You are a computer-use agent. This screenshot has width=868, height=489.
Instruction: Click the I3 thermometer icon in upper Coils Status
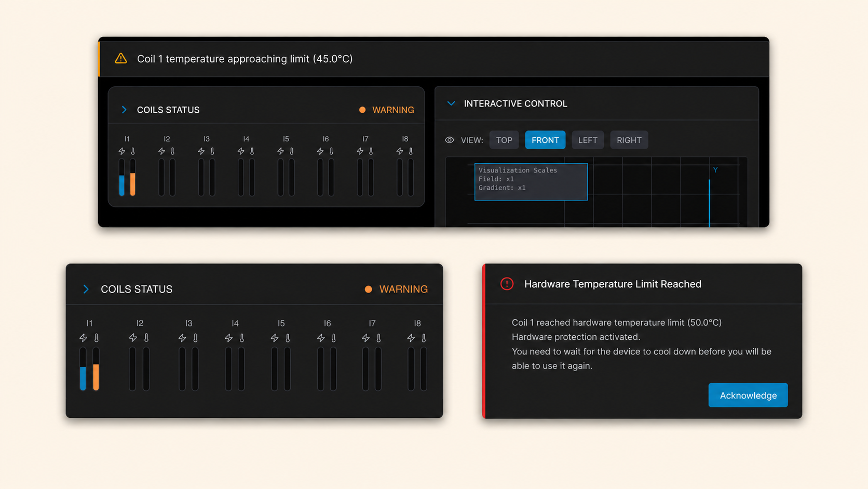tap(212, 151)
